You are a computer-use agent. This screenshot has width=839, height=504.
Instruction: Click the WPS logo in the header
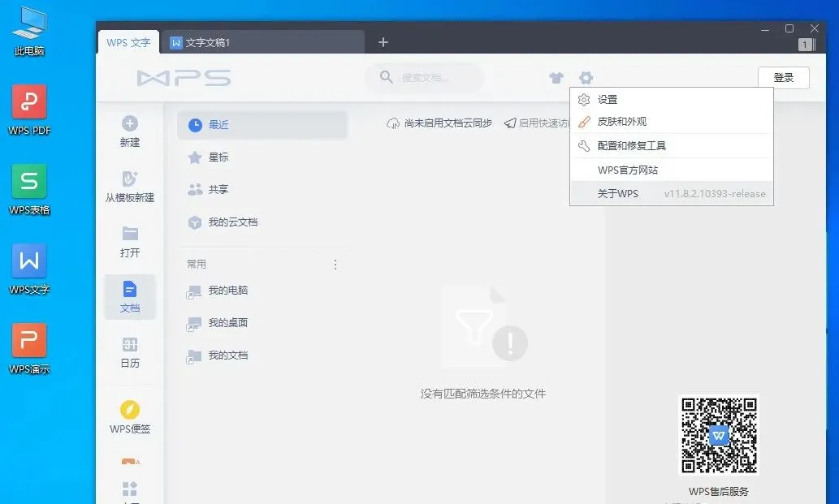tap(184, 78)
